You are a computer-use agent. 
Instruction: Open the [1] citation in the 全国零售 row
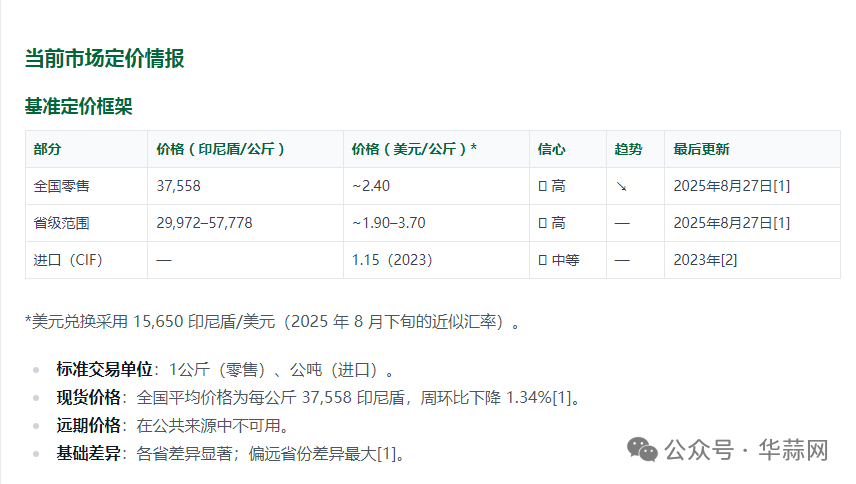tap(781, 186)
